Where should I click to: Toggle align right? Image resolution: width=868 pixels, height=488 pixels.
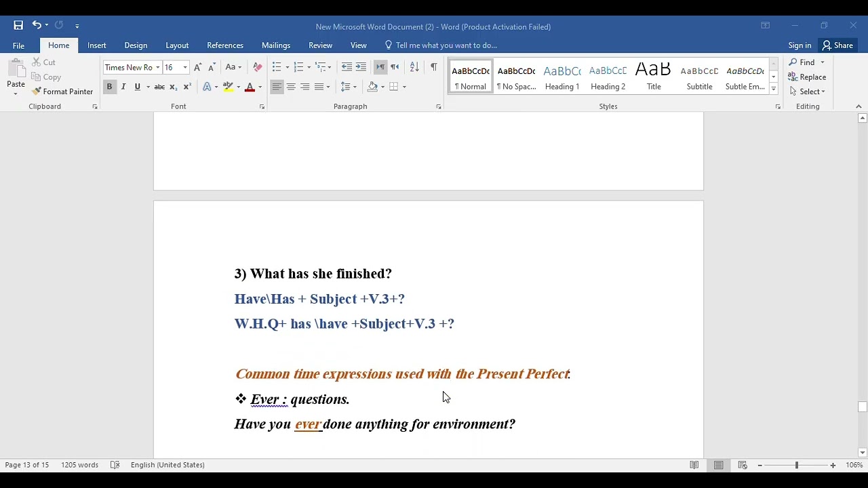(305, 87)
